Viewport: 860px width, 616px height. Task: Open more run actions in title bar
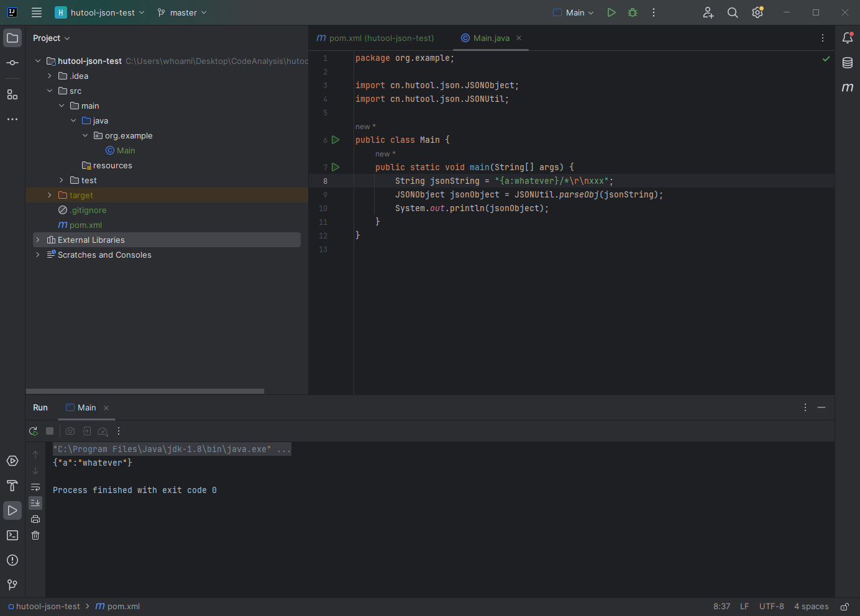pos(654,12)
